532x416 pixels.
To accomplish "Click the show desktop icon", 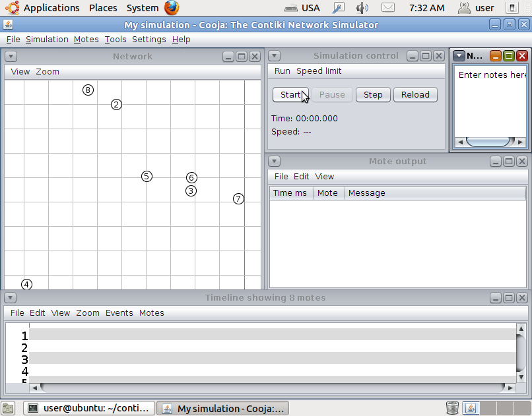I will tap(8, 408).
